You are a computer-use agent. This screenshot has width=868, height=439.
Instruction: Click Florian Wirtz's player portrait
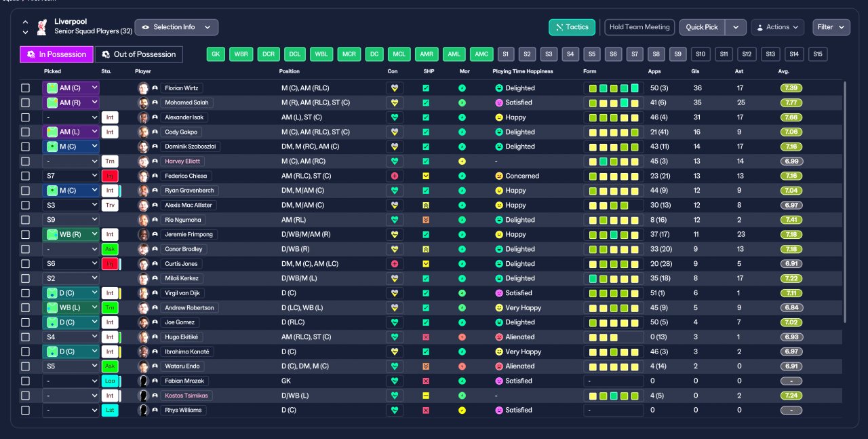tap(143, 88)
